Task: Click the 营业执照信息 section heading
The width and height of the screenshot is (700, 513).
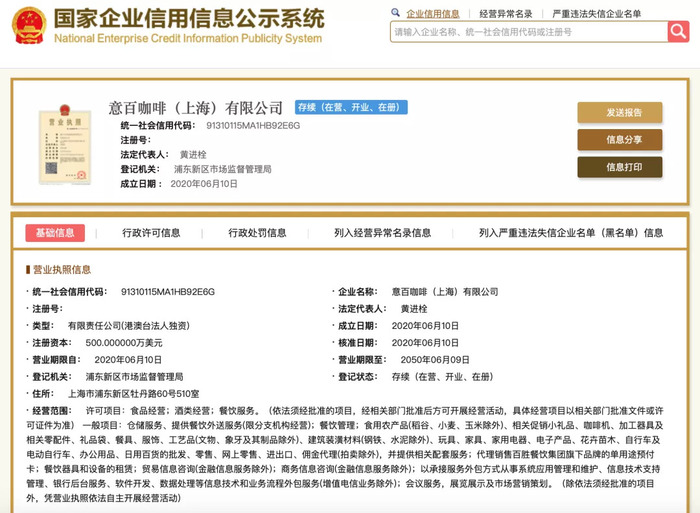Action: tap(62, 269)
